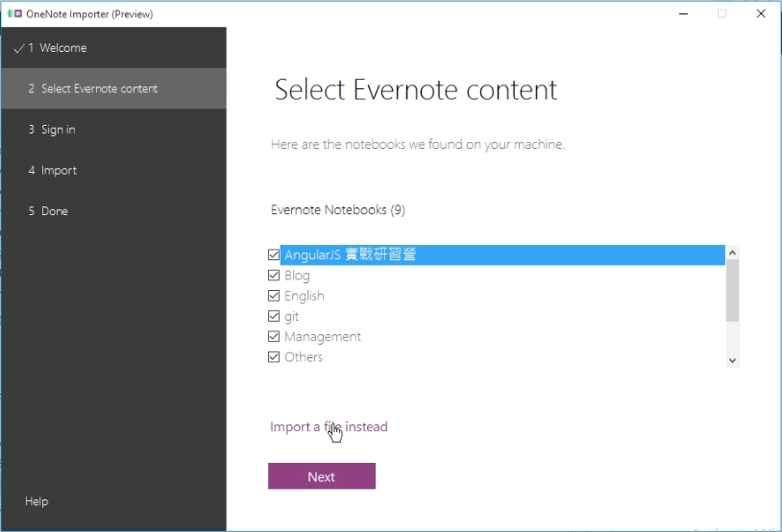Click the OneNote Importer app icon in title bar

point(15,13)
